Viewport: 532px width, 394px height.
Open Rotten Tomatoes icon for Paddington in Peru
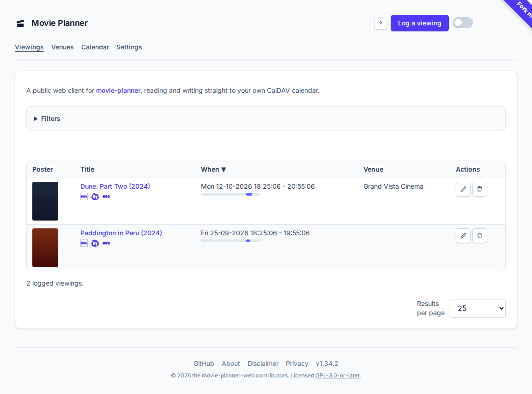(95, 243)
